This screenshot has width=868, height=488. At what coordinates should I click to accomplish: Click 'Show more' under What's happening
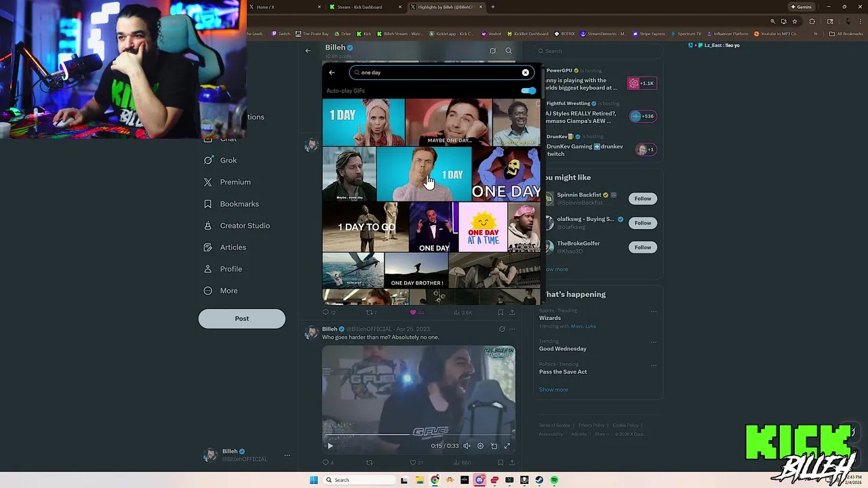[553, 390]
